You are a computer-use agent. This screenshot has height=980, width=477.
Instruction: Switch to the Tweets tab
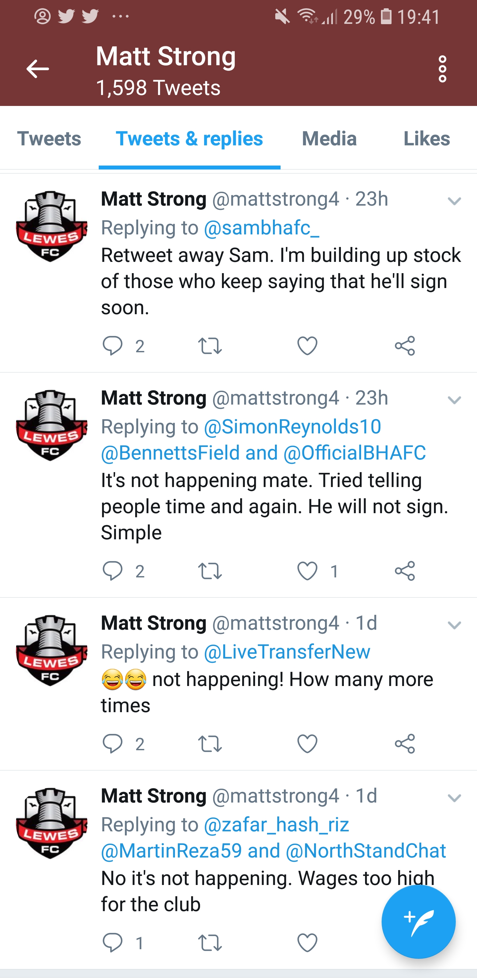[x=49, y=138]
